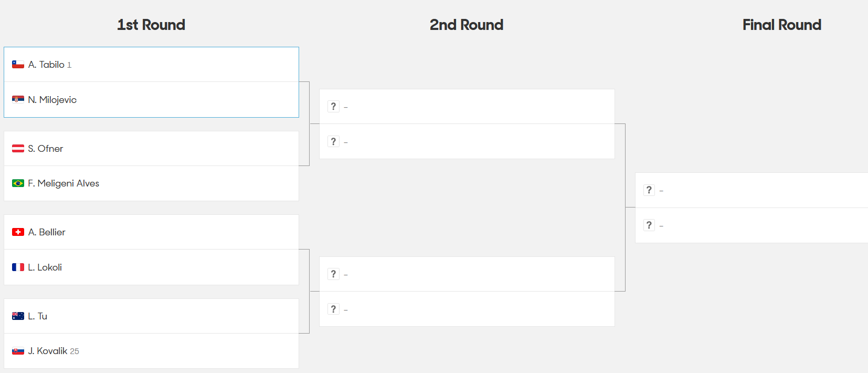Image resolution: width=868 pixels, height=373 pixels.
Task: Click the 2nd Round column heading
Action: click(x=467, y=25)
